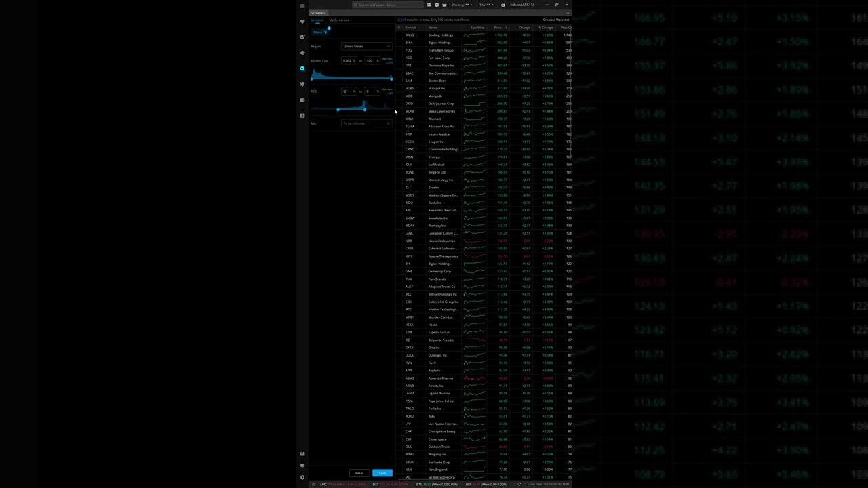Open the message/feedback icon above settings gear

tap(302, 466)
